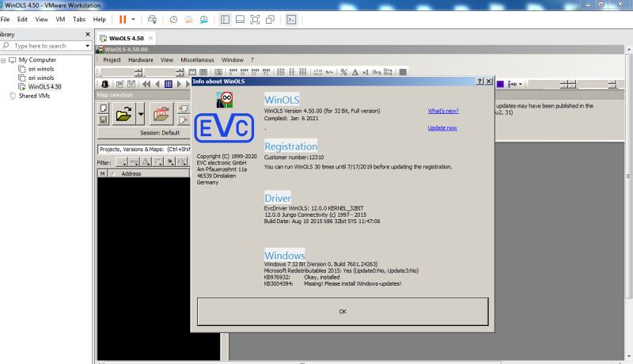The height and width of the screenshot is (364, 633).
Task: Select the WinOLS 4.50 VM tab
Action: [x=127, y=38]
